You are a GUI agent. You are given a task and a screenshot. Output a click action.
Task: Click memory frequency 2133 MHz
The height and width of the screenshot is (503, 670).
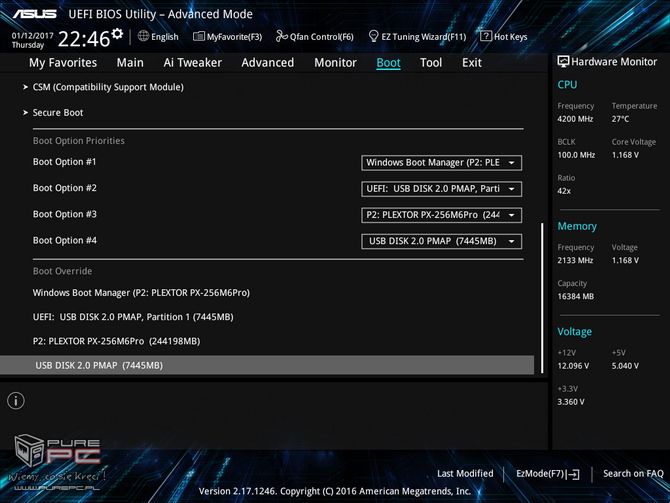pos(575,260)
